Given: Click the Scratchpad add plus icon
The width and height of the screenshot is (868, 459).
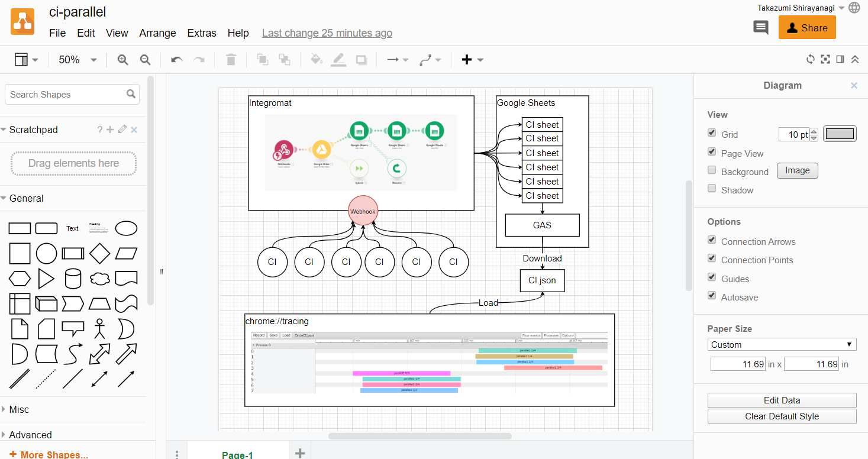Looking at the screenshot, I should pos(110,130).
